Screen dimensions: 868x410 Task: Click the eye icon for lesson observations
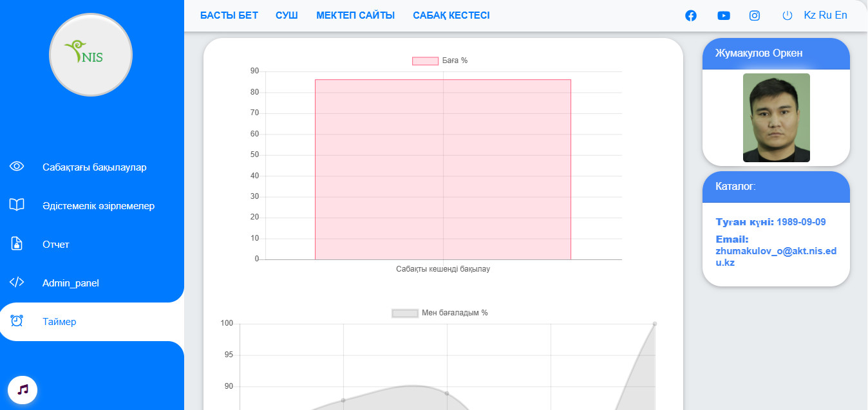(x=17, y=167)
